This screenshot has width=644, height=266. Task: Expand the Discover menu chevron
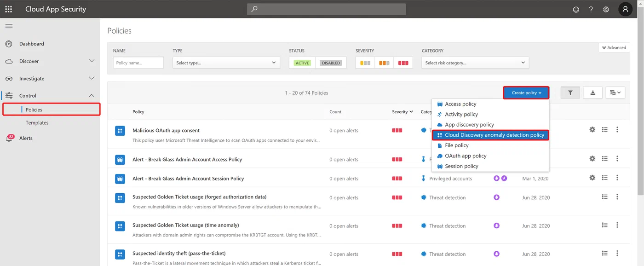tap(92, 61)
